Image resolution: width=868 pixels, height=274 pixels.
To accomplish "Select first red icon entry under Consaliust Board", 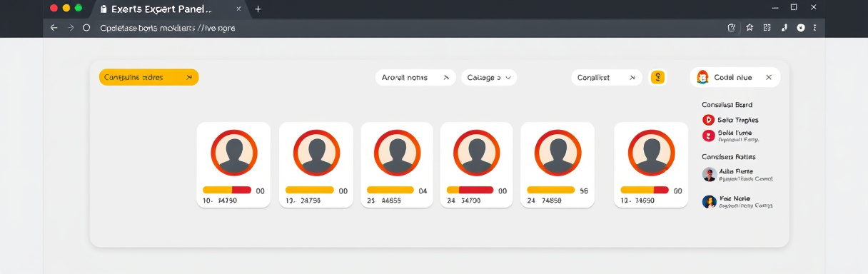I will coord(730,120).
